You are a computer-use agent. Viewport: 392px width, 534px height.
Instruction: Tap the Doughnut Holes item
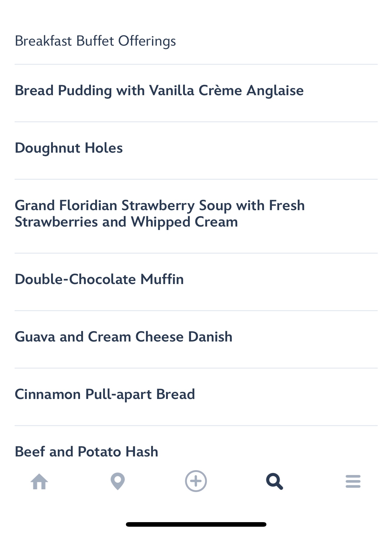click(69, 148)
